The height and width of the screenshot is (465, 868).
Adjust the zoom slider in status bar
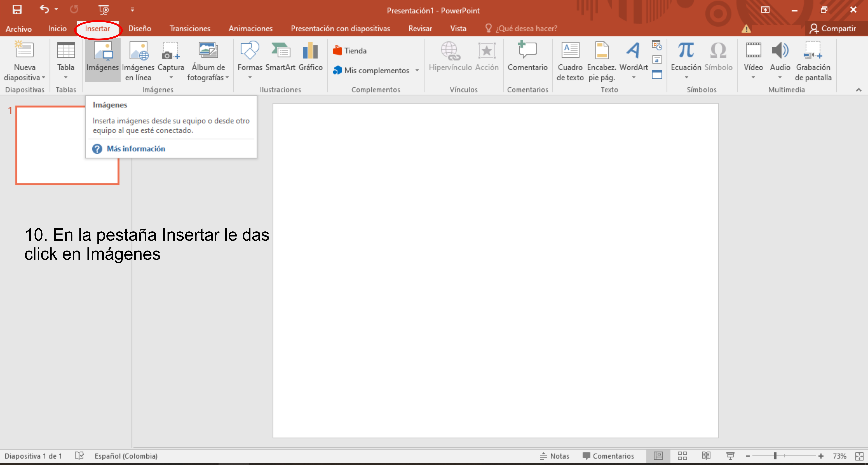pyautogui.click(x=775, y=456)
